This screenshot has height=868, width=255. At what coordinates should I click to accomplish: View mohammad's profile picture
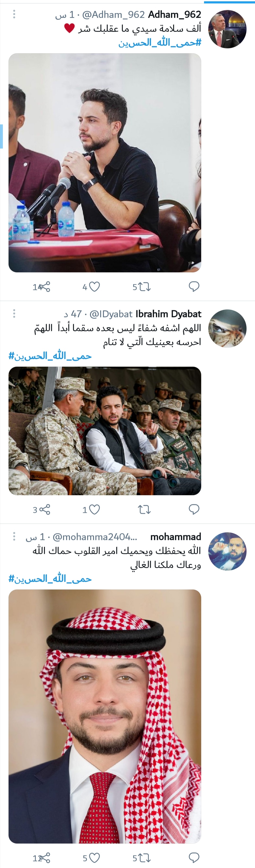click(227, 551)
